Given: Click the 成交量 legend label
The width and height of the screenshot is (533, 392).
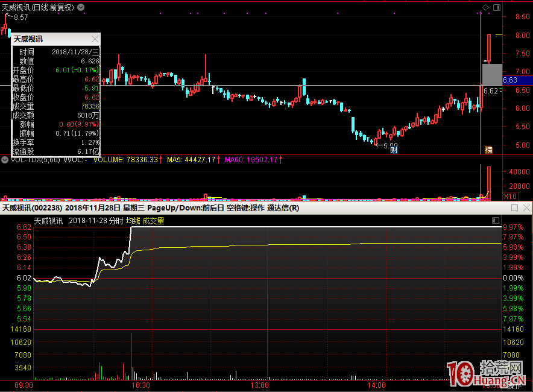Looking at the screenshot, I should (153, 221).
